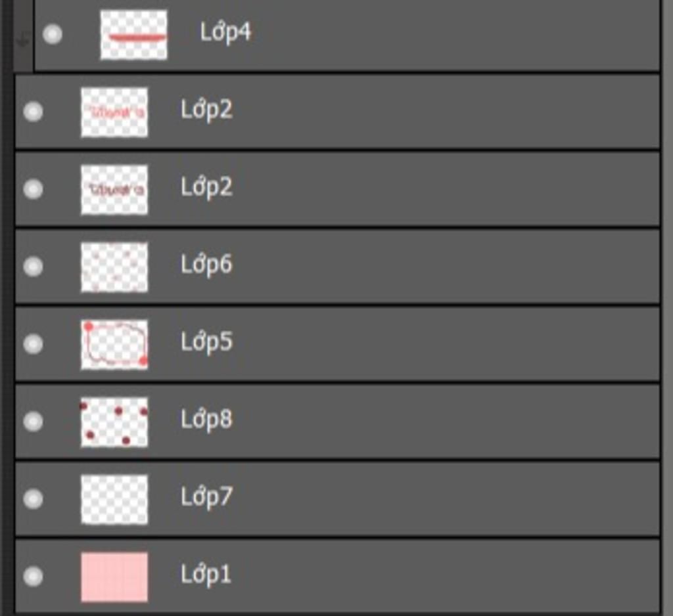This screenshot has height=616, width=673.
Task: Click the solid pink Lớp1 thumbnail
Action: [x=114, y=577]
